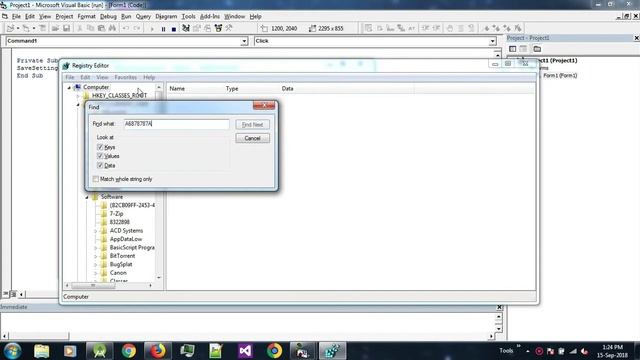Select the 7-Zip registry key

pyautogui.click(x=116, y=214)
